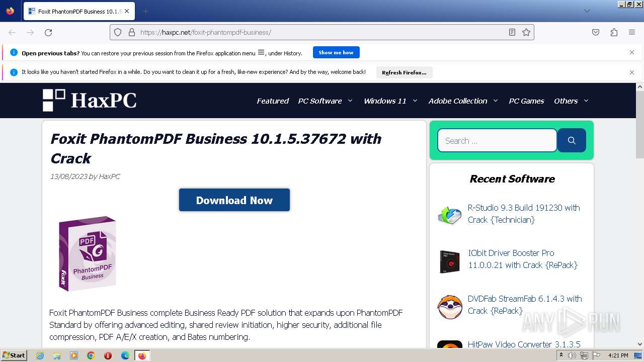Expand the Others submenu chevron
This screenshot has height=362, width=644.
(x=586, y=101)
